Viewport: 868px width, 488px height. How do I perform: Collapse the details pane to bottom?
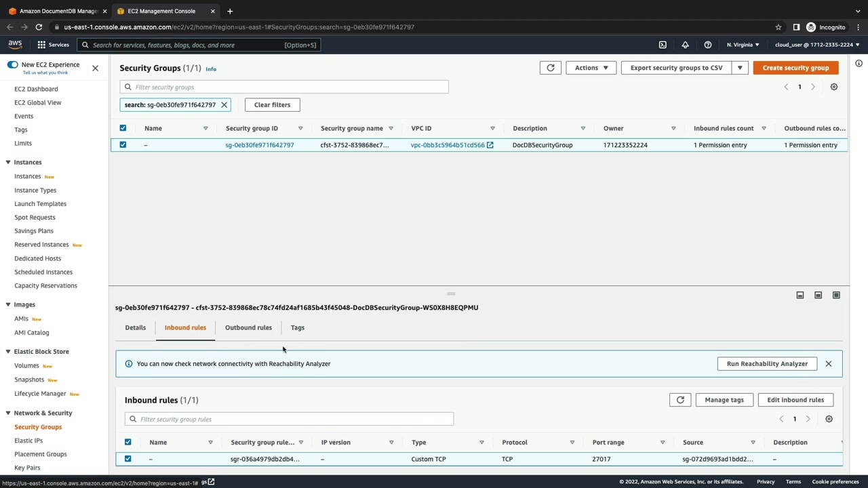click(x=800, y=296)
